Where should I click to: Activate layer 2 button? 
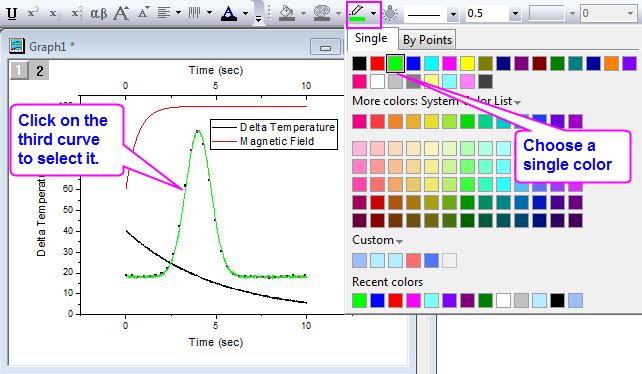(39, 70)
